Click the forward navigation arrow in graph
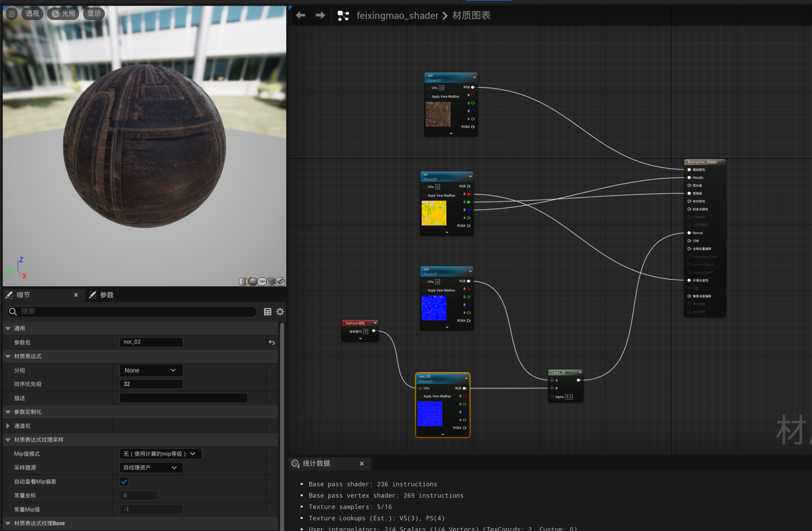The image size is (812, 531). 320,15
